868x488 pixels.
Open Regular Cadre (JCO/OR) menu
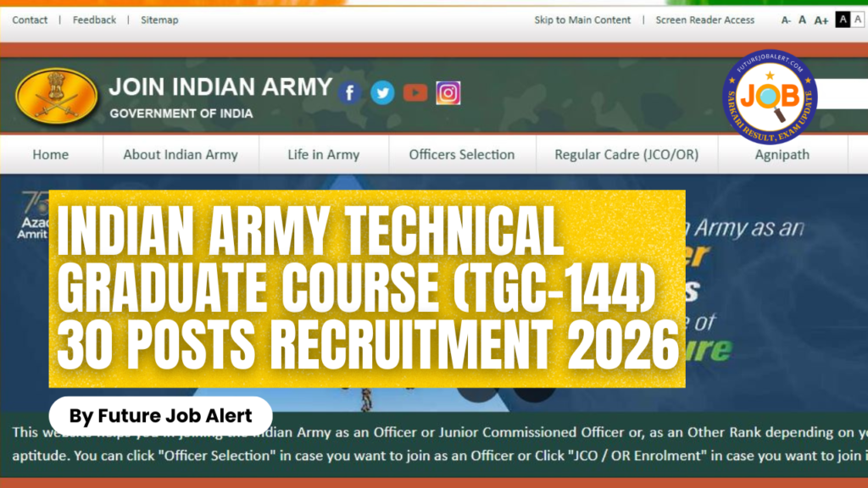(626, 154)
